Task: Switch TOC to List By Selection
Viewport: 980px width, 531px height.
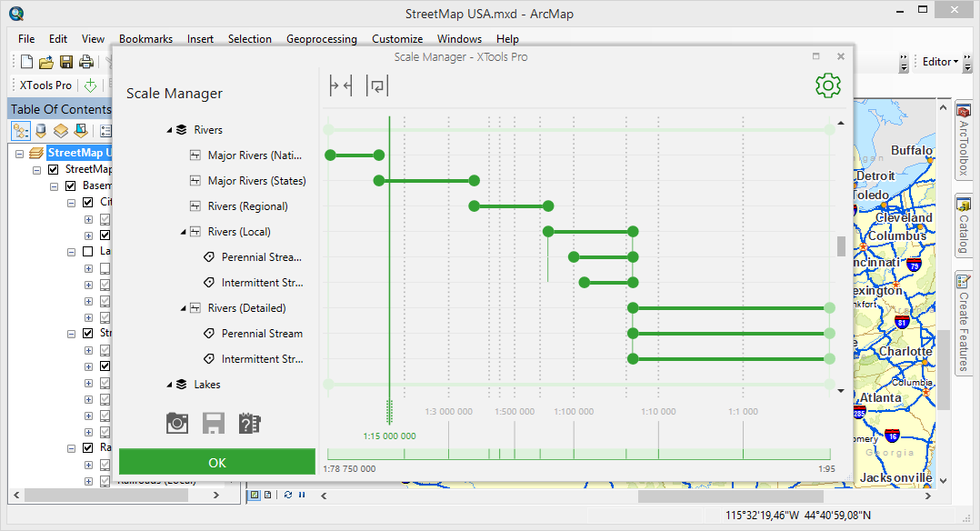Action: pos(81,131)
